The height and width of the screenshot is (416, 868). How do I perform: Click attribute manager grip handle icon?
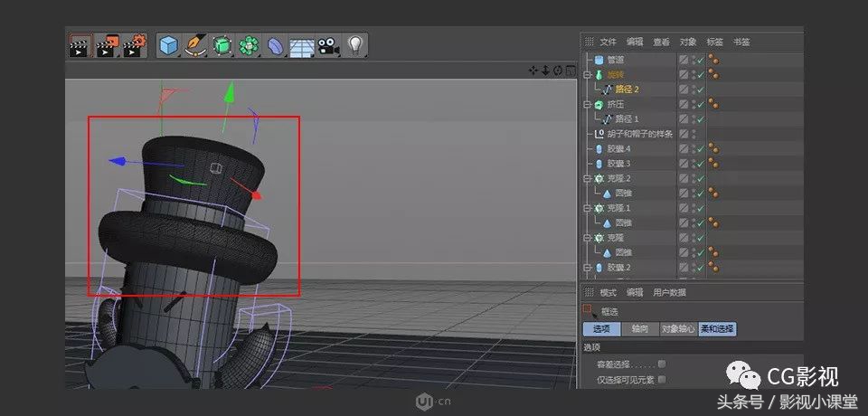coord(589,292)
